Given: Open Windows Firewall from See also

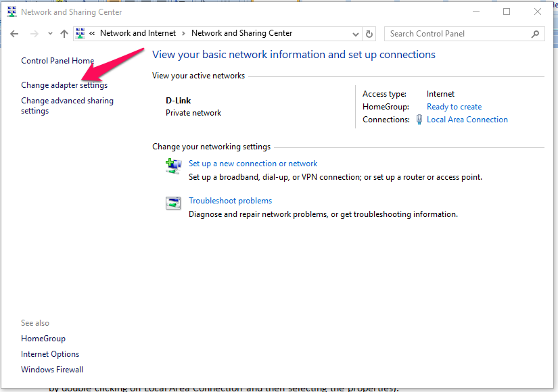Looking at the screenshot, I should click(51, 369).
